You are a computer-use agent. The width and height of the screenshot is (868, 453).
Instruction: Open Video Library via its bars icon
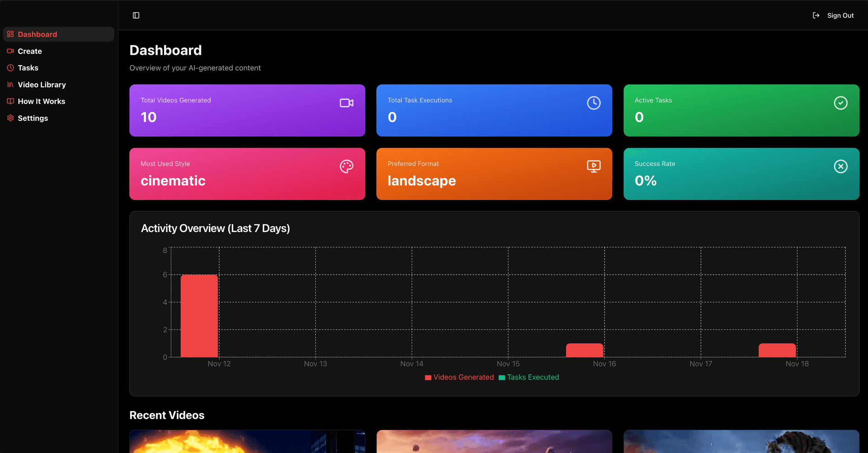point(10,85)
